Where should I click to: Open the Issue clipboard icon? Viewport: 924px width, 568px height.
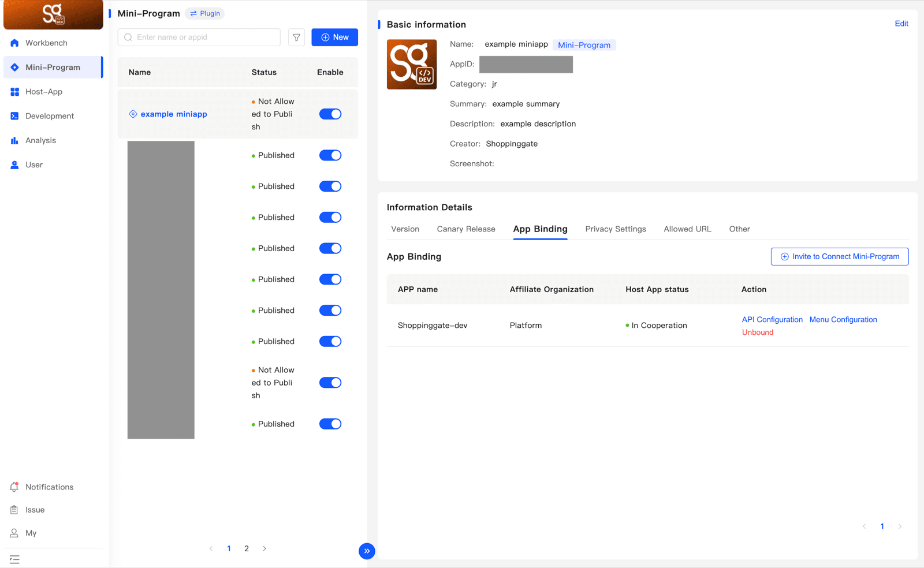click(x=14, y=510)
